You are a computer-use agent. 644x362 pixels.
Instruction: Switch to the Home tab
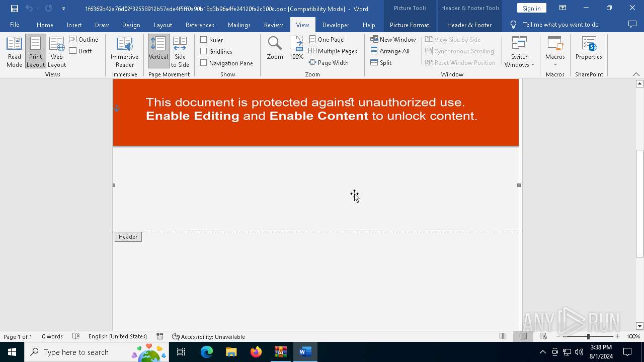(45, 25)
